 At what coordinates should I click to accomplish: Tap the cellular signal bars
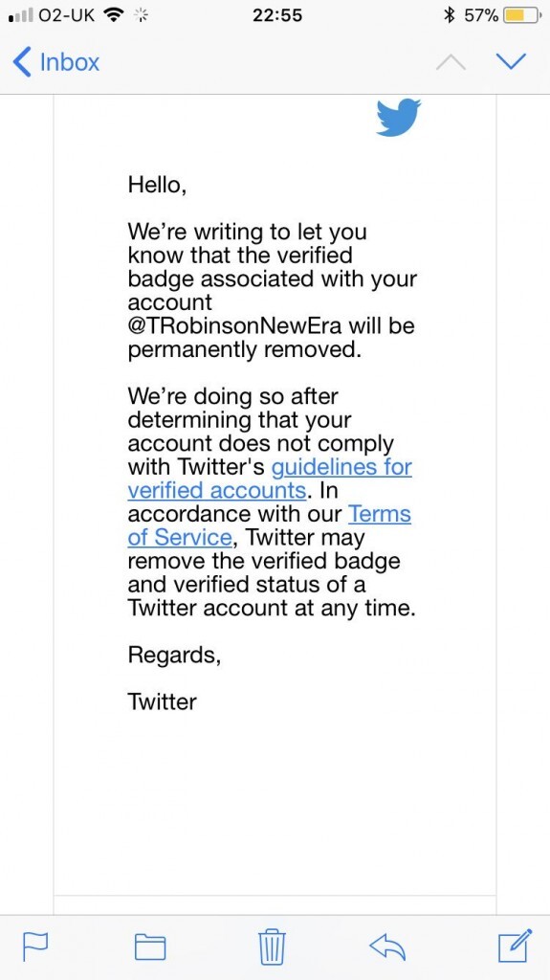(21, 15)
